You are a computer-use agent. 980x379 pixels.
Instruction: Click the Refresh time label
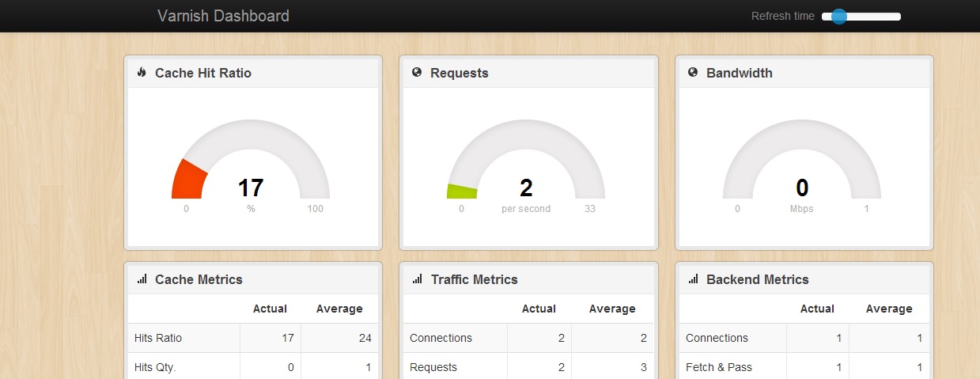782,16
